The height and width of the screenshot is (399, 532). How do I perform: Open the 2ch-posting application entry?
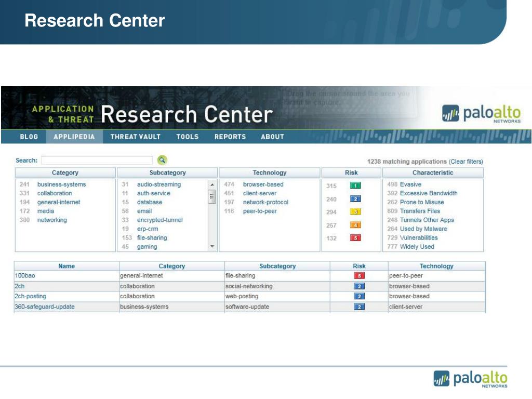click(x=30, y=296)
